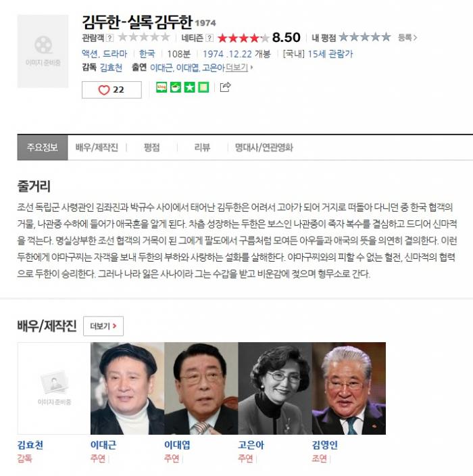Click the movie poster placeholder image
Image resolution: width=473 pixels, height=476 pixels.
pyautogui.click(x=43, y=51)
